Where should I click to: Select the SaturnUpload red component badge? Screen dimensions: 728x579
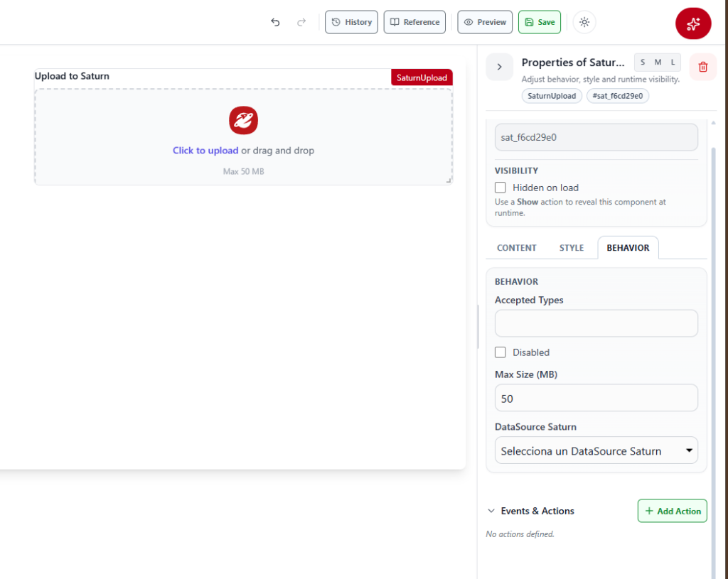tap(422, 77)
